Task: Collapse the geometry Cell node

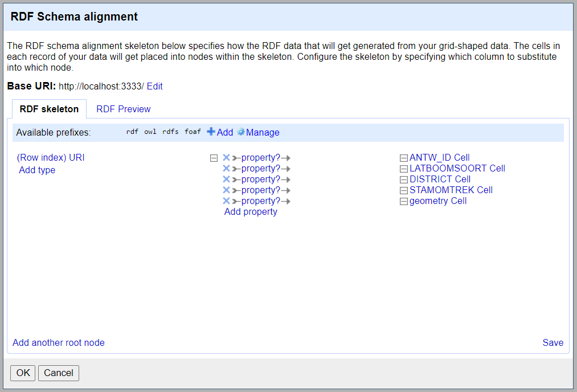Action: (404, 202)
